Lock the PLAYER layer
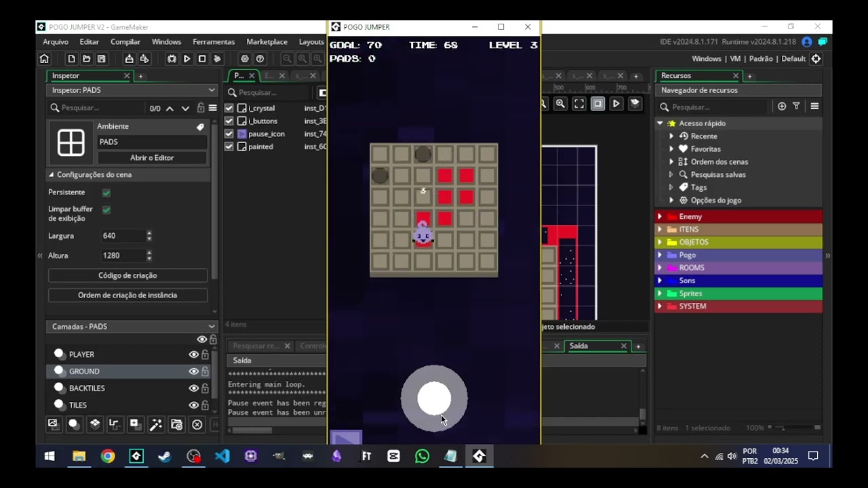Viewport: 868px width, 488px height. click(205, 354)
